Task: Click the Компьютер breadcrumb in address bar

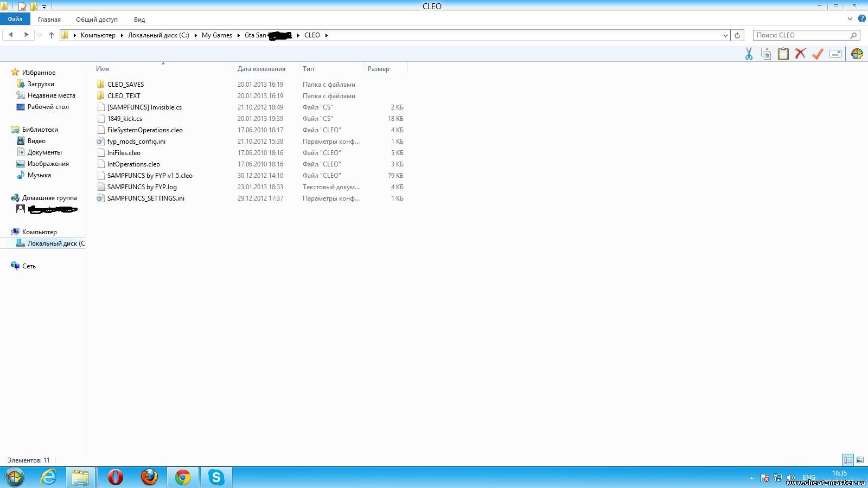Action: click(x=98, y=35)
